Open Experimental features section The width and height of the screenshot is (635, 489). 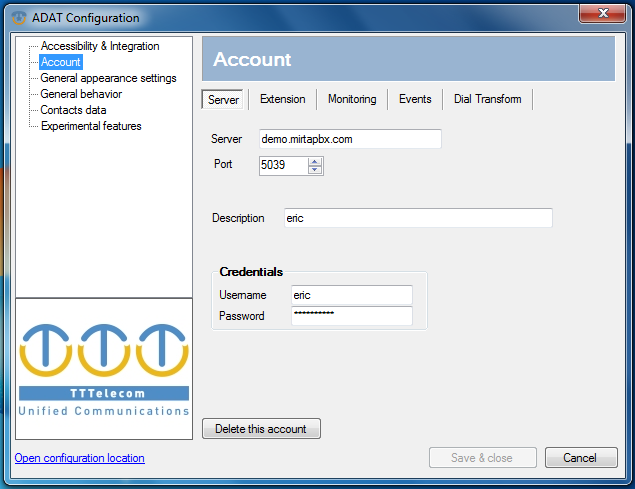(91, 126)
